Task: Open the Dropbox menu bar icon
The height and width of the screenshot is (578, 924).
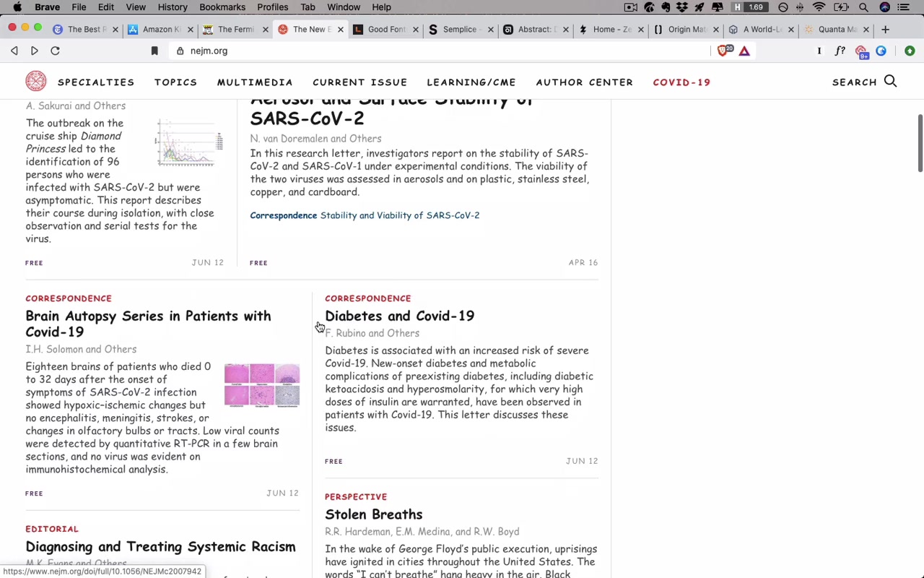Action: point(682,7)
